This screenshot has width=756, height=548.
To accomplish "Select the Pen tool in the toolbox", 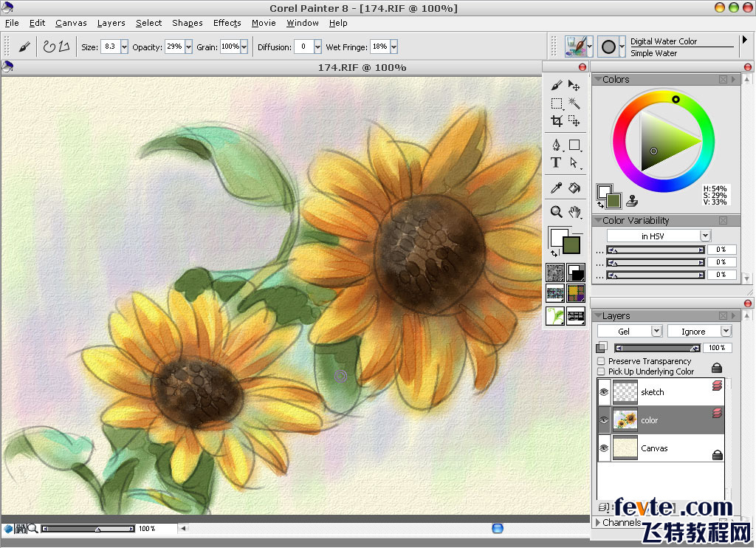I will point(557,145).
